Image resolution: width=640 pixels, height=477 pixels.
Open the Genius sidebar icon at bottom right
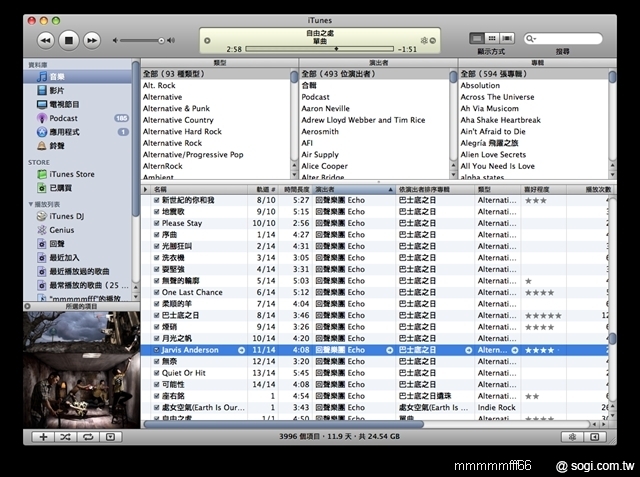pyautogui.click(x=573, y=437)
